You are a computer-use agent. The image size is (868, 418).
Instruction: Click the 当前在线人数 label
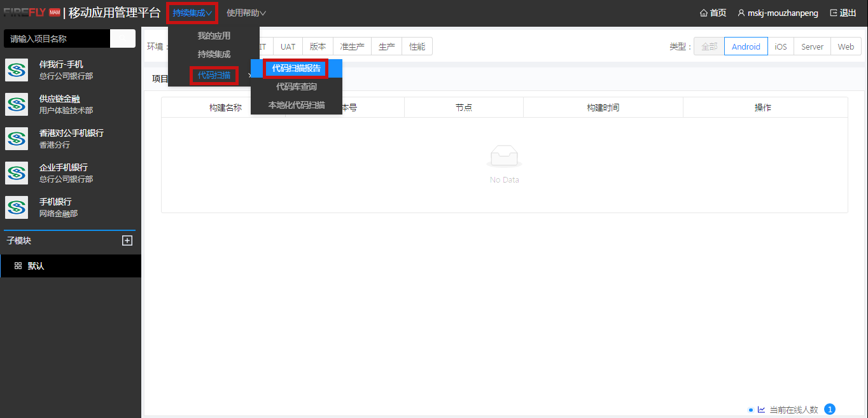(x=794, y=410)
